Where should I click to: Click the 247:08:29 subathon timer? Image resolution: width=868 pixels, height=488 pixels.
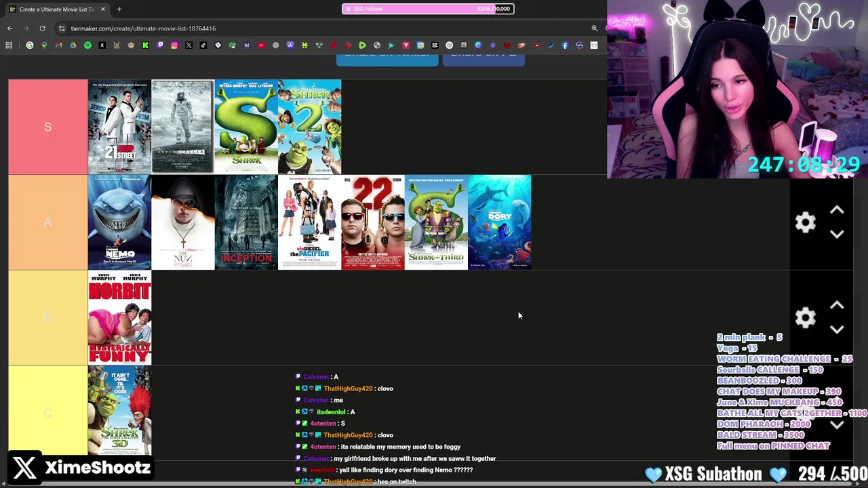tap(804, 164)
